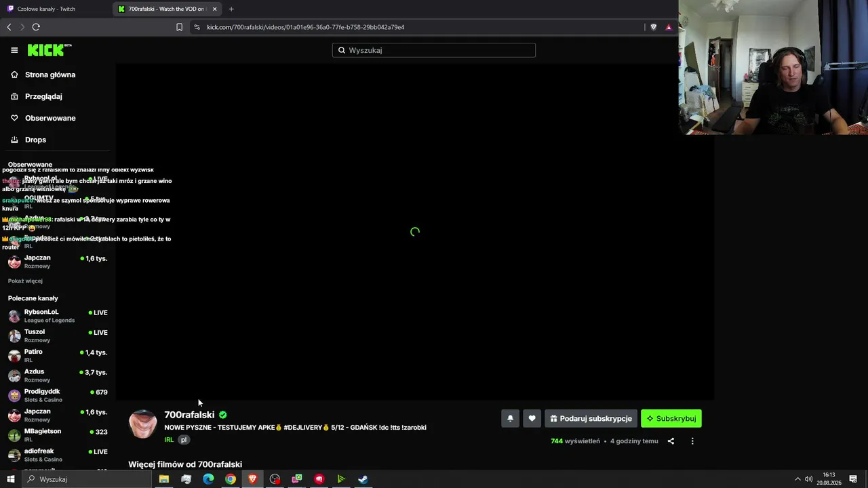Open the Windows Start menu
This screenshot has width=868, height=488.
coord(10,479)
